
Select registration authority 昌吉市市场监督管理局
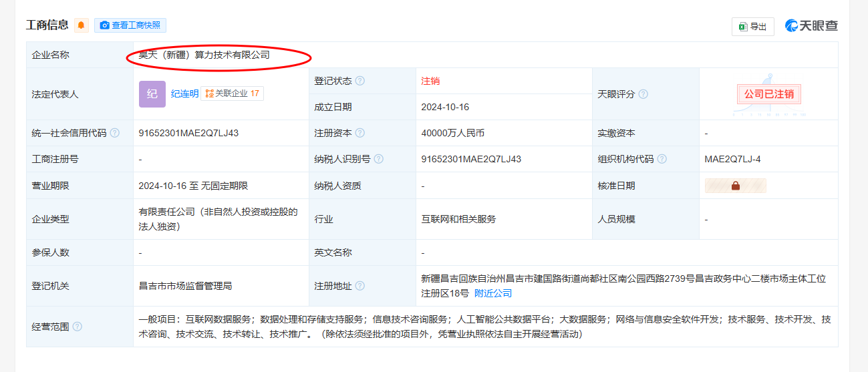185,286
